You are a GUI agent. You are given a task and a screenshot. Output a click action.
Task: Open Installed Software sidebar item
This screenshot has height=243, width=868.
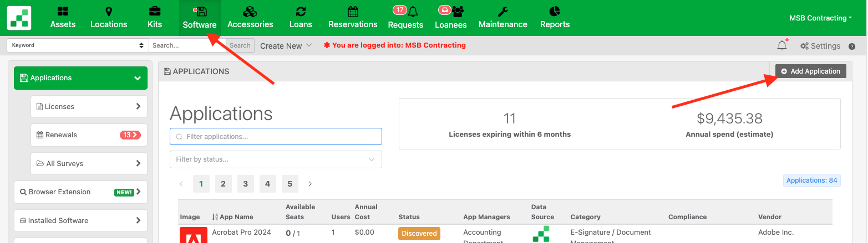(80, 220)
